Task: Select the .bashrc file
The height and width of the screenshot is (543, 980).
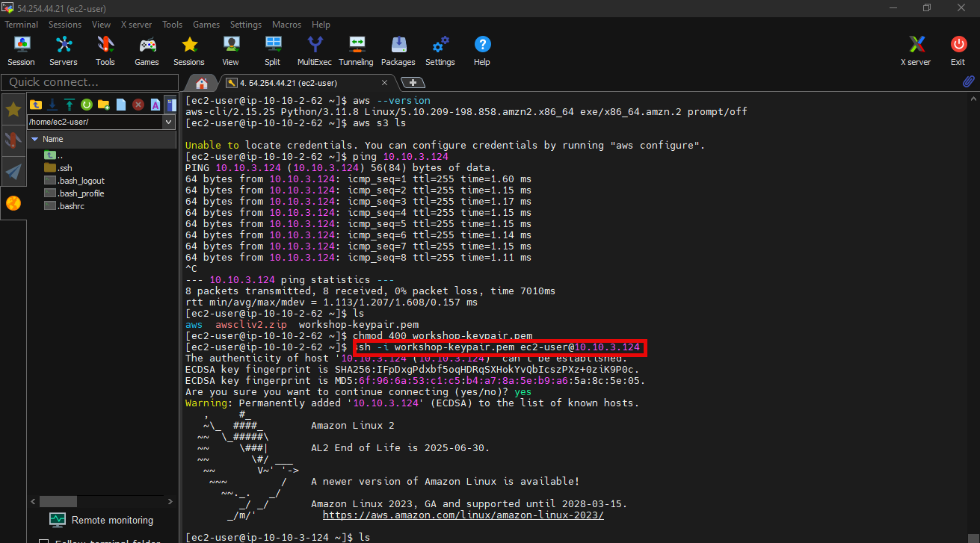Action: click(64, 206)
